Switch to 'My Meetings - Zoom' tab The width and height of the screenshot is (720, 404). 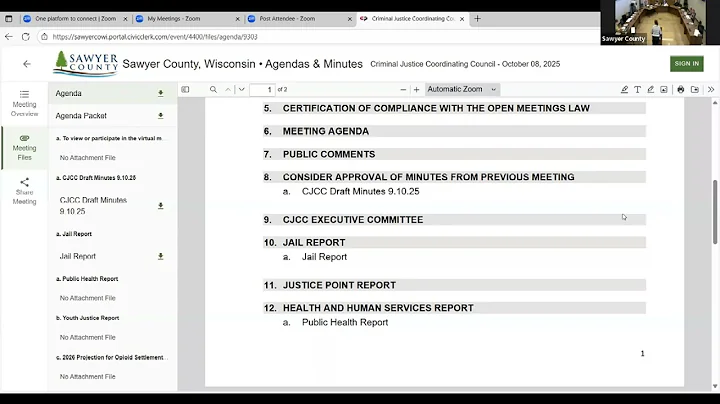tap(187, 19)
